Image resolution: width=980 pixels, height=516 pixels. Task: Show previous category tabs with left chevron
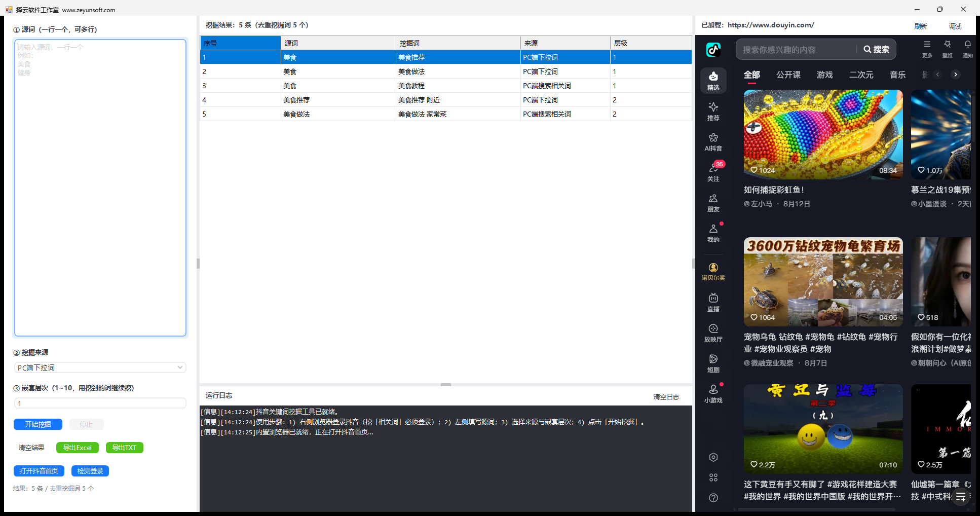pyautogui.click(x=938, y=75)
